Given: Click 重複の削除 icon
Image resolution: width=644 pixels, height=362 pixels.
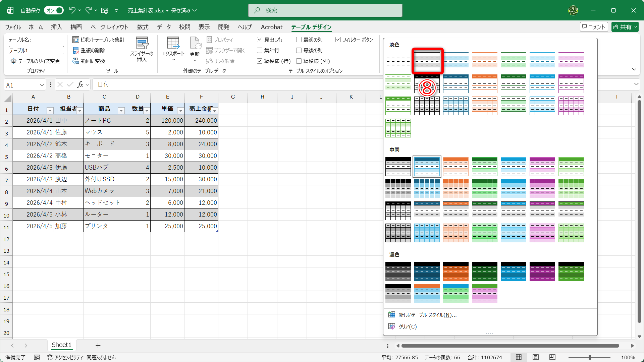Looking at the screenshot, I should 76,50.
